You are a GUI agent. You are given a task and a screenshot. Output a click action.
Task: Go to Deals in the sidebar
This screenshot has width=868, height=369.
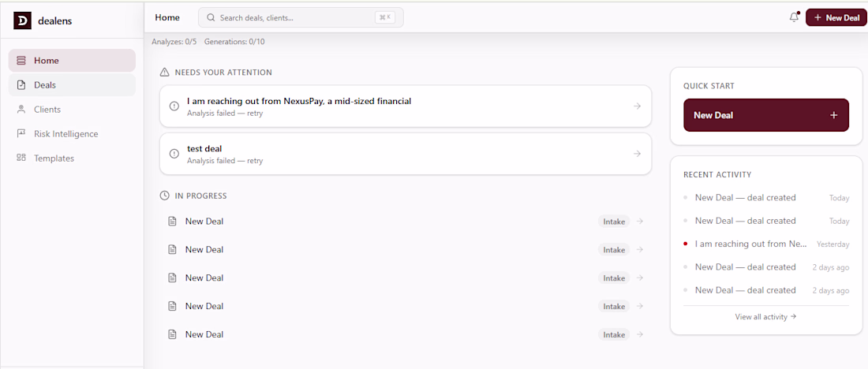click(x=72, y=85)
